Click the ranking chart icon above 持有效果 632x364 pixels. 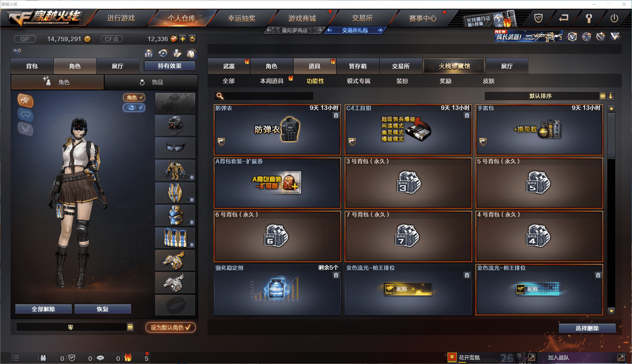coord(149,53)
